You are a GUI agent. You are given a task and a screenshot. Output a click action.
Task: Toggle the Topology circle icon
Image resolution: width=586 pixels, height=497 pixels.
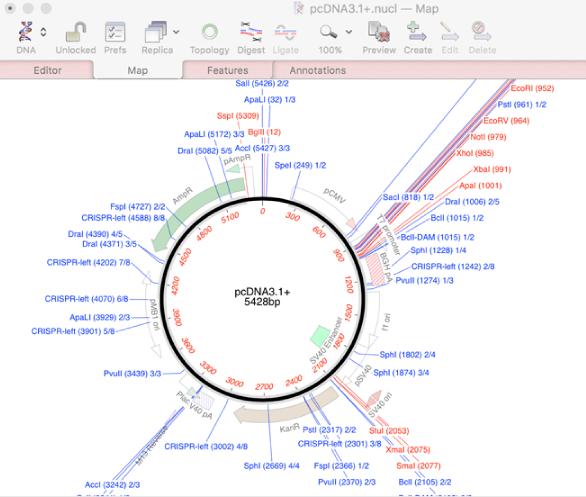coord(209,32)
